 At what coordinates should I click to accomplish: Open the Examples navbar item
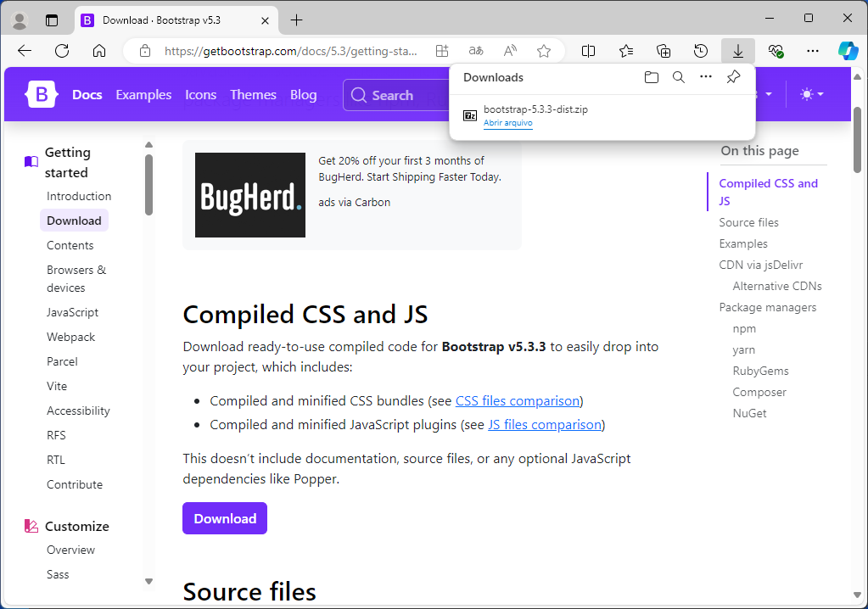pos(143,95)
